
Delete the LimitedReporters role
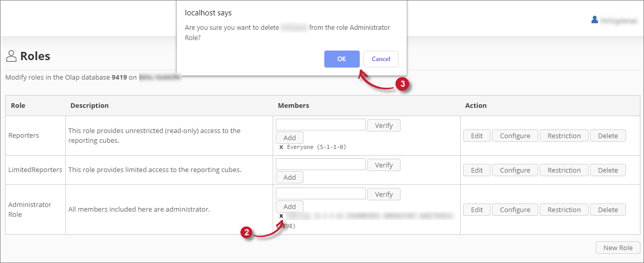click(x=608, y=170)
